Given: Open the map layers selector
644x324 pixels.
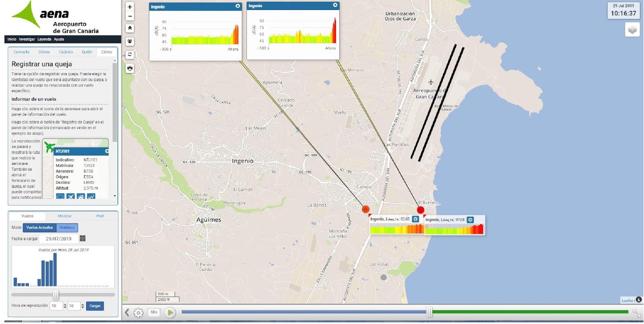Looking at the screenshot, I should click(x=632, y=30).
